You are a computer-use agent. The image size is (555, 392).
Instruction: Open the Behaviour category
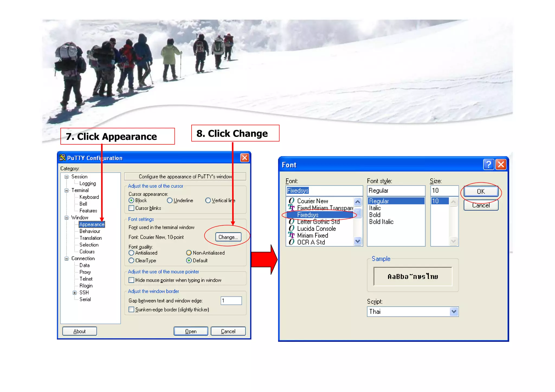click(90, 231)
